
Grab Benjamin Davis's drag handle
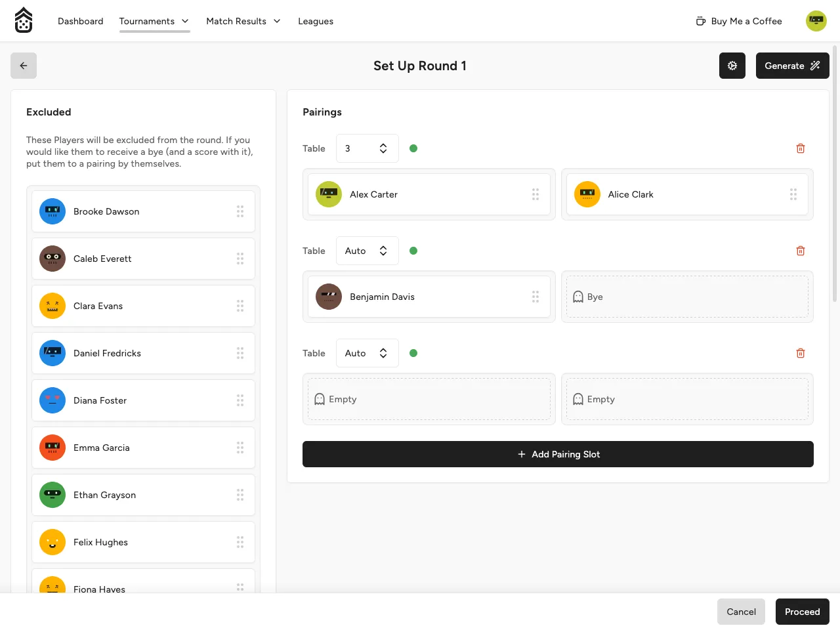[535, 297]
